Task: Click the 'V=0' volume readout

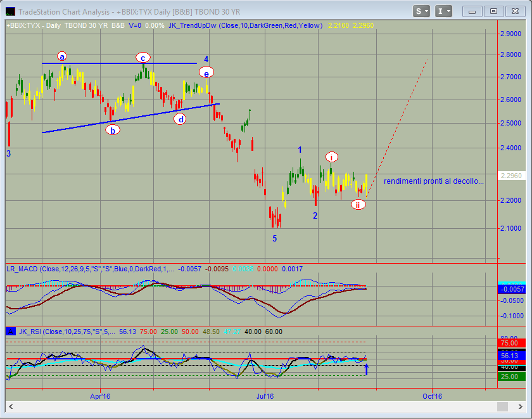Action: click(135, 25)
